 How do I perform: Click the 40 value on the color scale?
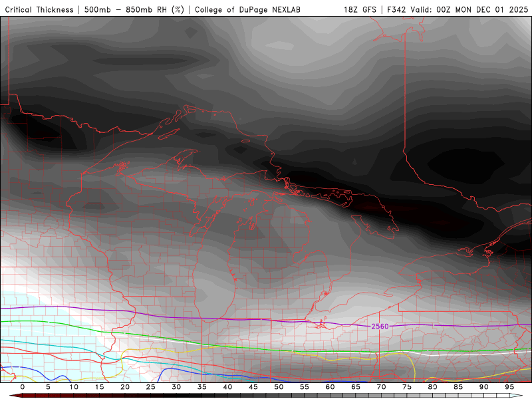pos(227,387)
